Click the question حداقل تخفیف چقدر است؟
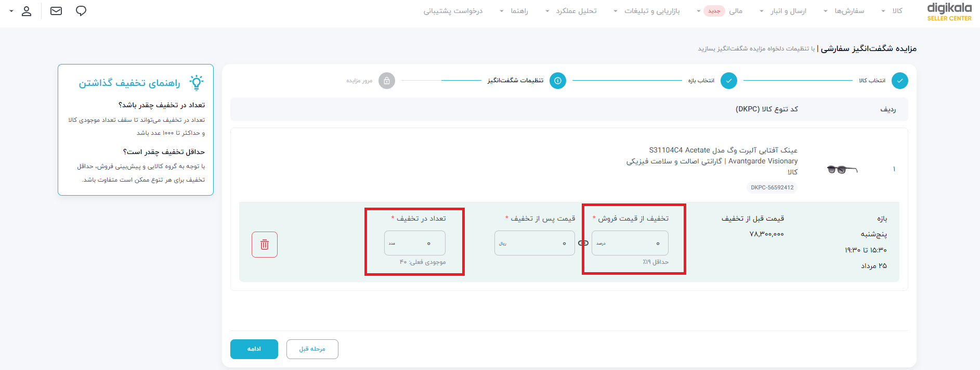The image size is (980, 370). pos(164,151)
